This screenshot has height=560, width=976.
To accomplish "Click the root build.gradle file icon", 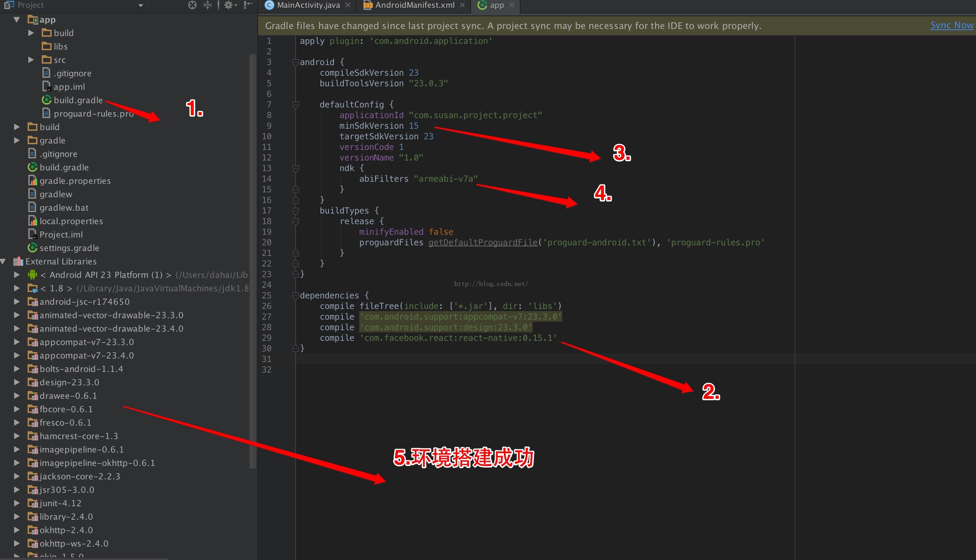I will (33, 167).
